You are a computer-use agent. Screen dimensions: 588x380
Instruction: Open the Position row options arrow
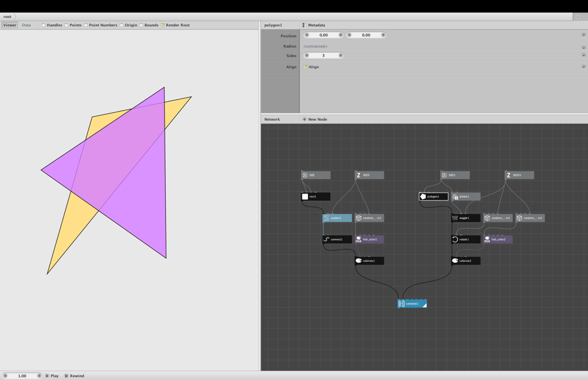(583, 35)
